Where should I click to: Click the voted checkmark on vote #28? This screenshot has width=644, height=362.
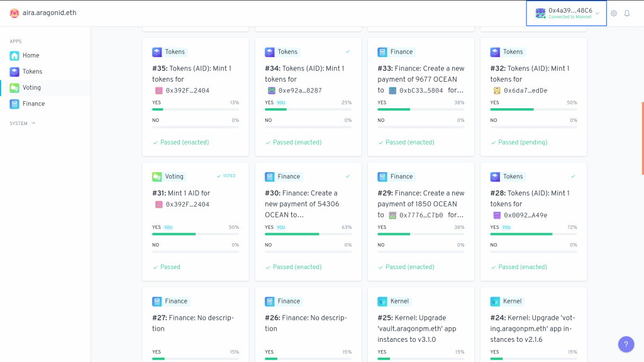[x=573, y=177]
